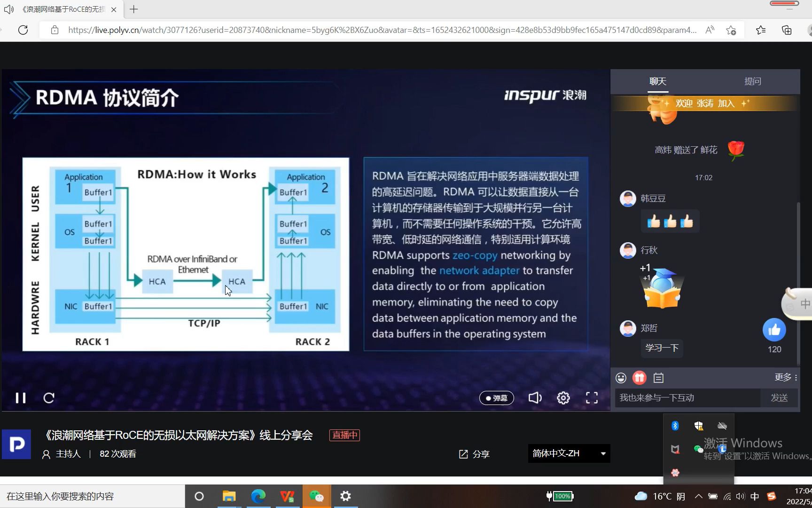Click 郑哲's chat avatar
812x508 pixels.
(x=628, y=328)
